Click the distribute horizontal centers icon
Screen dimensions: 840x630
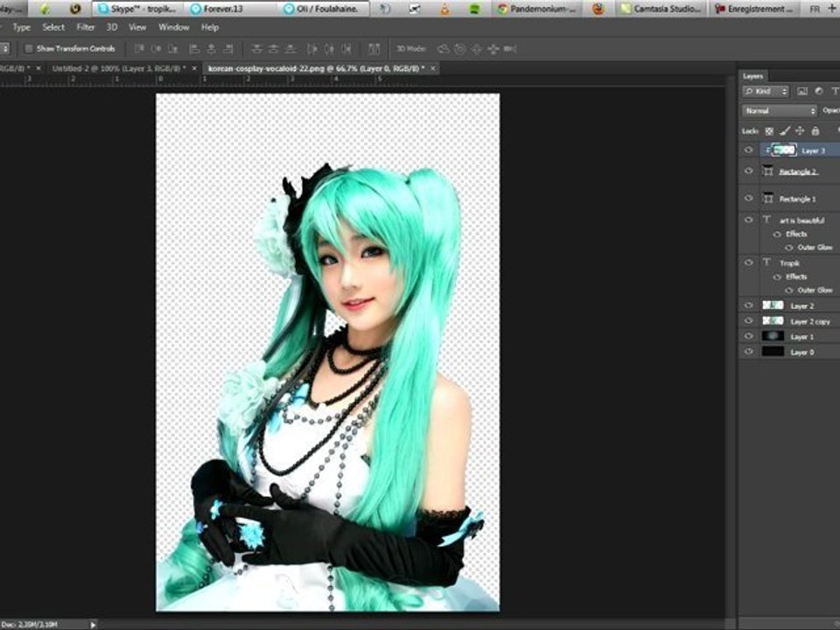(330, 49)
